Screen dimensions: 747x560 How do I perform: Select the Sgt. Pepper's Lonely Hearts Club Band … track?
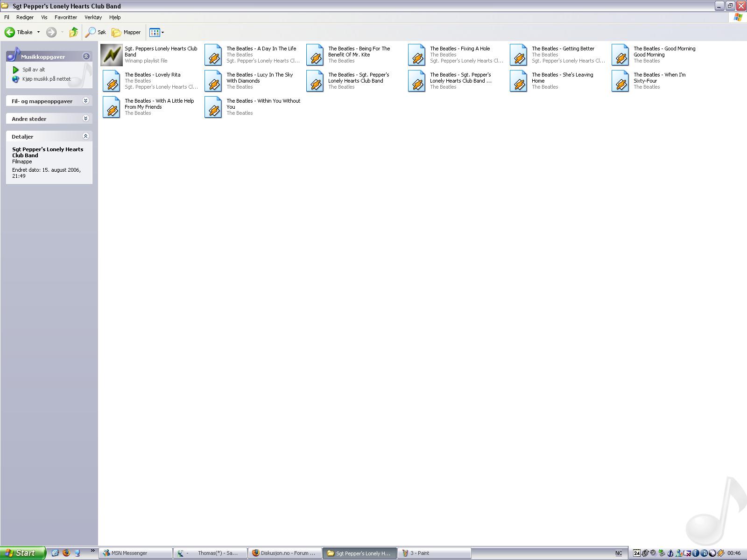(x=451, y=81)
